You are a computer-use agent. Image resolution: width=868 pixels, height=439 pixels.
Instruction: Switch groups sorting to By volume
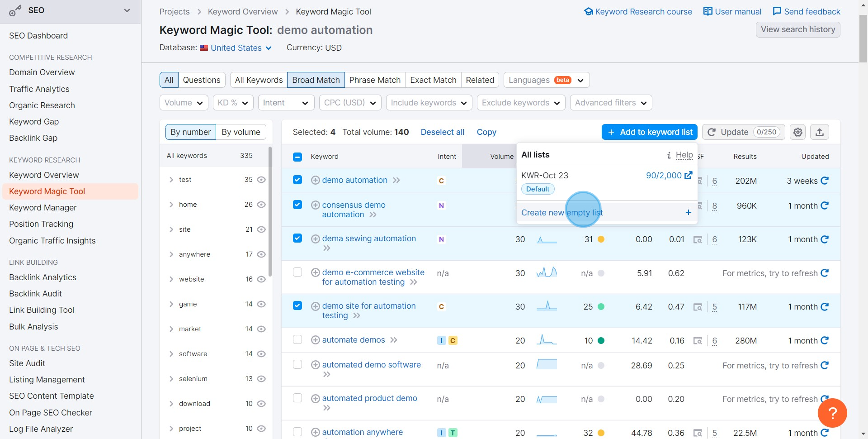click(241, 132)
